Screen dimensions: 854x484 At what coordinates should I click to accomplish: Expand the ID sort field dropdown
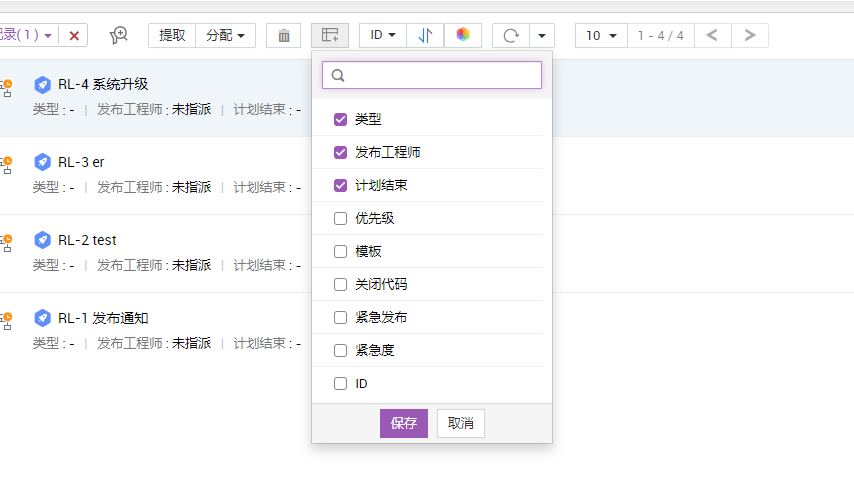(x=383, y=36)
